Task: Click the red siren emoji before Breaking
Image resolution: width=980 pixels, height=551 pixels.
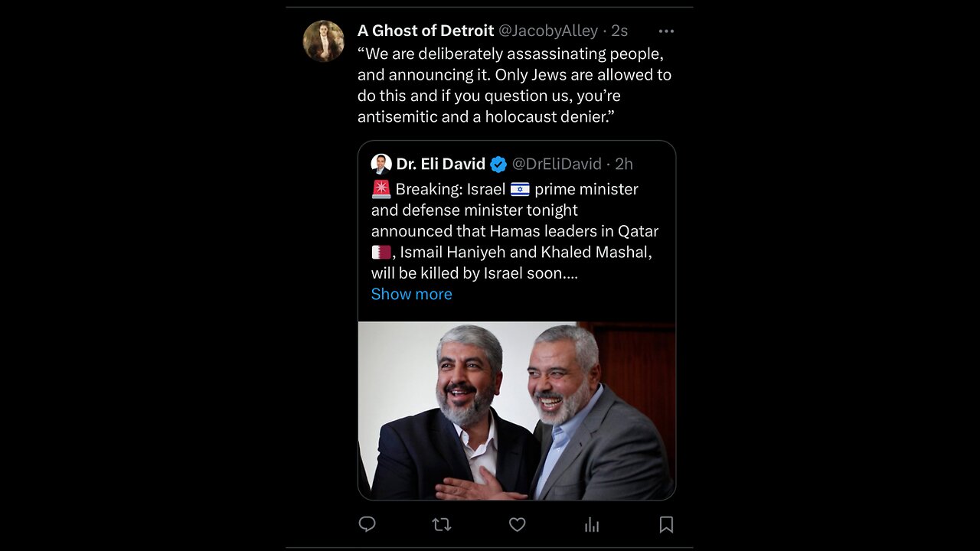Action: (381, 189)
